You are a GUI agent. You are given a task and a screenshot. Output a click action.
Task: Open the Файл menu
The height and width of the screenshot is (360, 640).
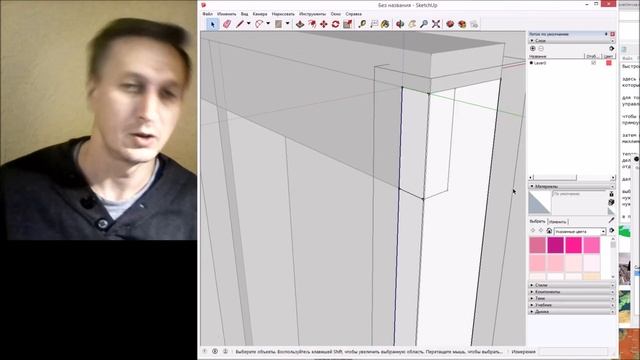tap(207, 14)
